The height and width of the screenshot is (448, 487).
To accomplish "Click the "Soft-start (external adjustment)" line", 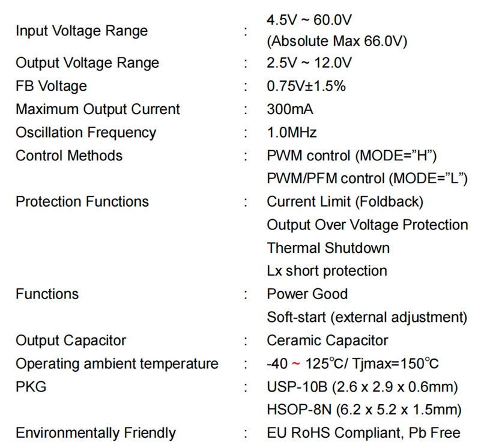I will tap(367, 316).
